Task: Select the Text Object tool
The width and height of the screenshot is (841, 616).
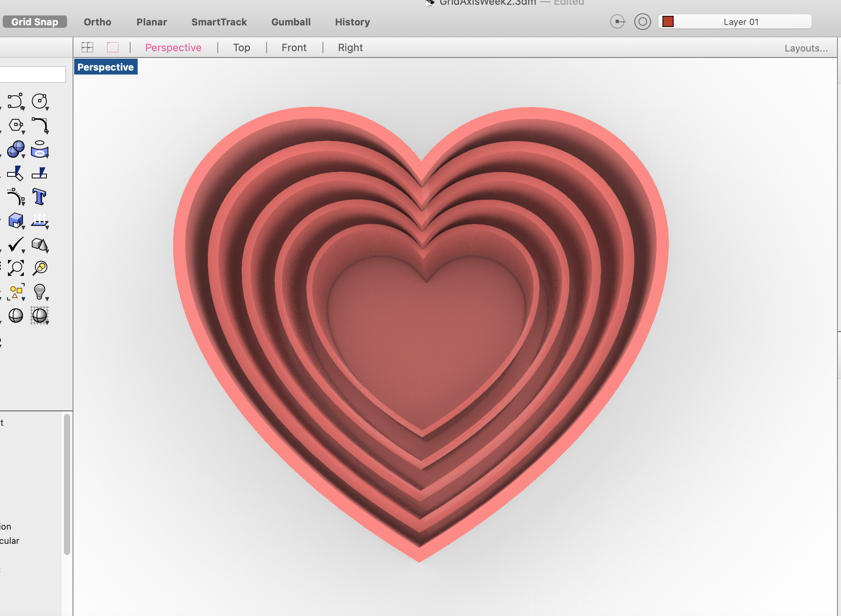Action: click(39, 196)
